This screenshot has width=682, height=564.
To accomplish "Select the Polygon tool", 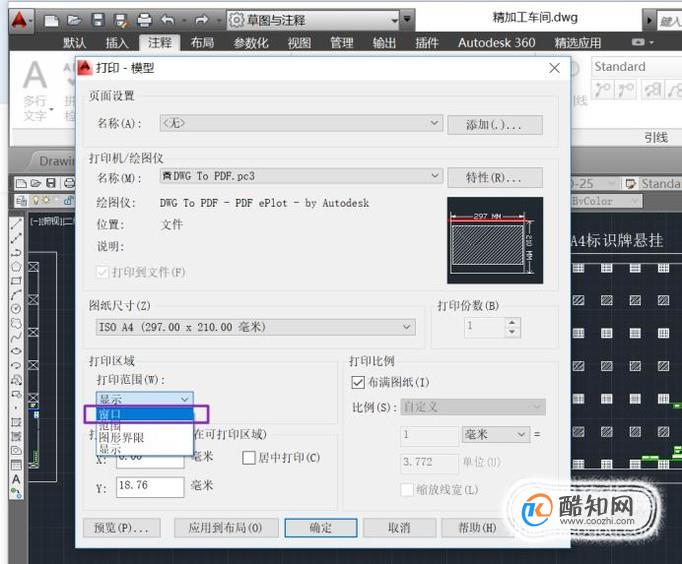I will (16, 267).
